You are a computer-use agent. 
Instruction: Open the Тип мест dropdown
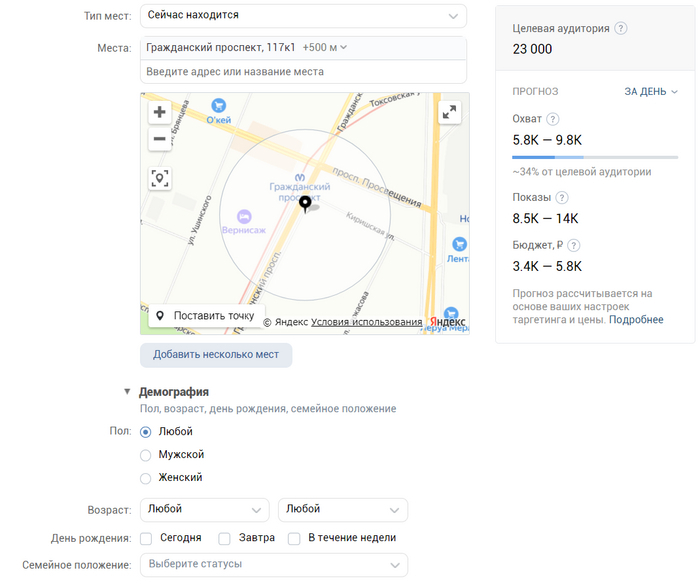click(303, 16)
